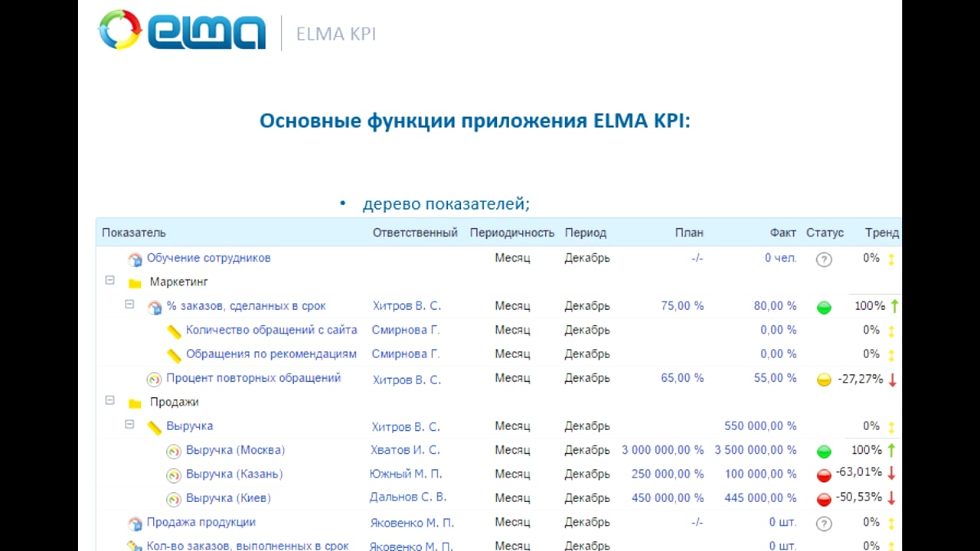Click fact value 80,00 %

tap(775, 306)
